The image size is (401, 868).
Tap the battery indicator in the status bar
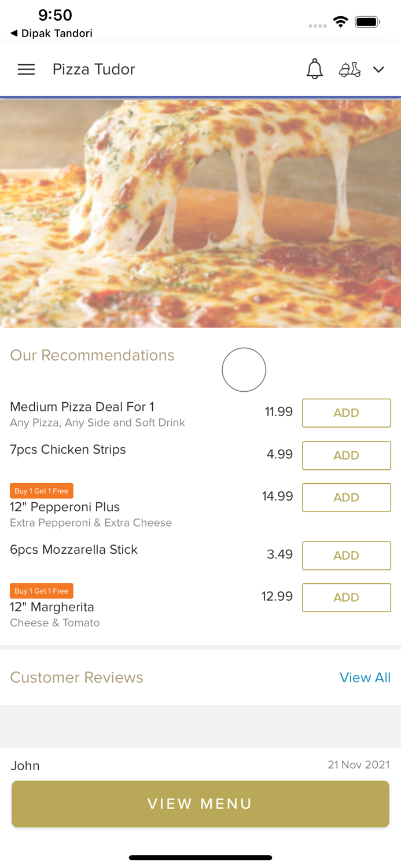click(368, 21)
